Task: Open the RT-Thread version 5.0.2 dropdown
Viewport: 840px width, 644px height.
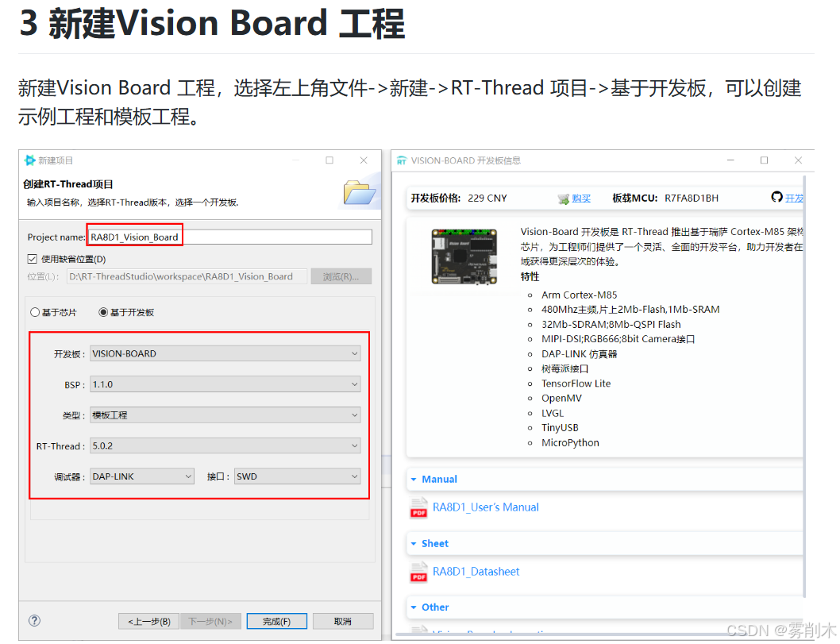Action: (x=225, y=445)
